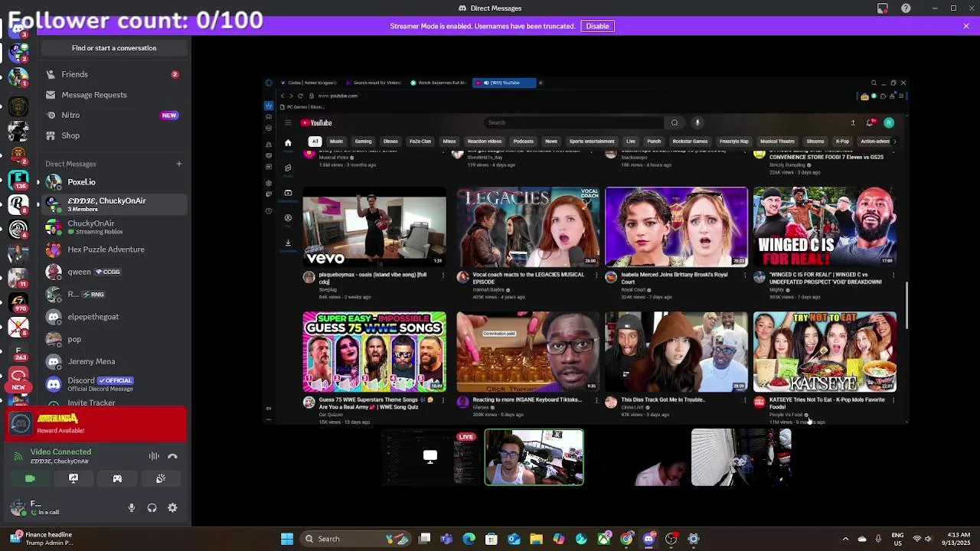The image size is (980, 551).
Task: Dismiss the Streamer Mode banner
Action: 966,26
